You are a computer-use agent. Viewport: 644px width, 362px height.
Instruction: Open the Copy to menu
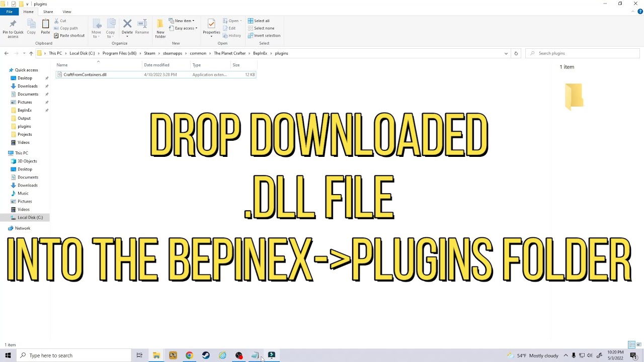(x=110, y=28)
